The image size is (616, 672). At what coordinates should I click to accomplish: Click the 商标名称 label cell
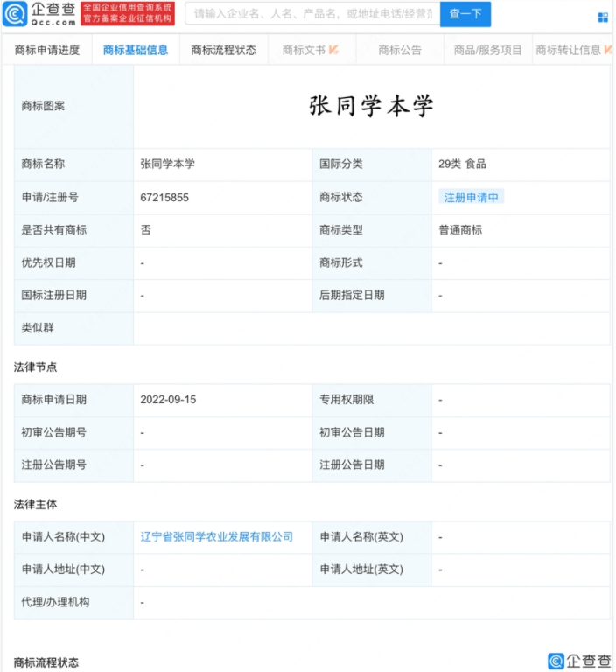(73, 164)
